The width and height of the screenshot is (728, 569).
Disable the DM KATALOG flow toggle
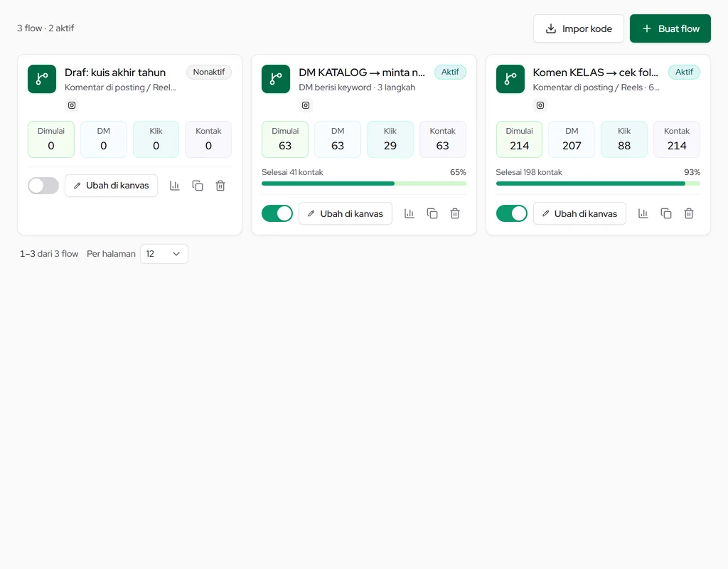coord(277,213)
